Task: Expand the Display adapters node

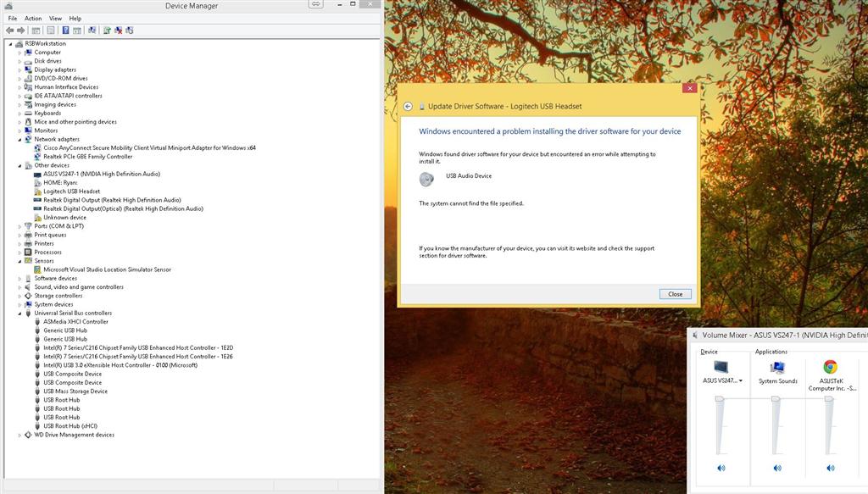Action: click(20, 69)
